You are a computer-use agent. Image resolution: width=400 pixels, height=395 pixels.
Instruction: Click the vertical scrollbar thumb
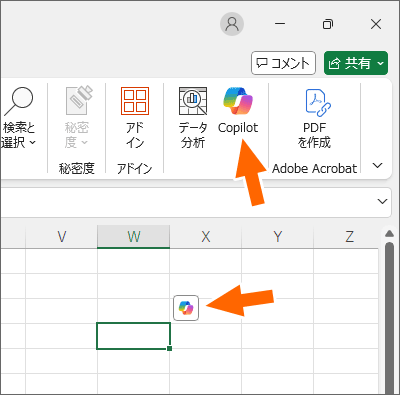click(x=389, y=318)
